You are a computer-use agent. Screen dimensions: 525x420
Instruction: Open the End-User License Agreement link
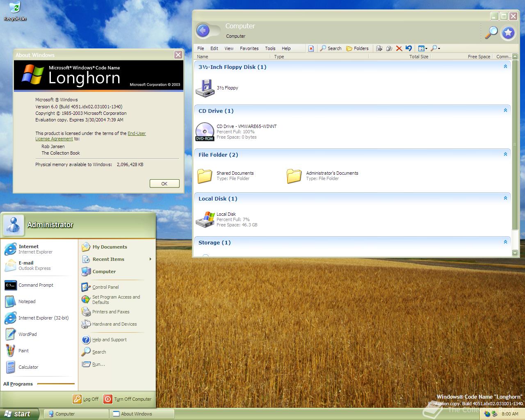click(x=91, y=136)
